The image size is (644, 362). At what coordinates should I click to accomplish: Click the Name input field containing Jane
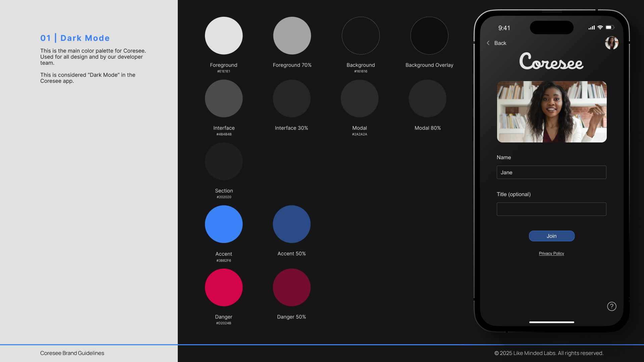pos(551,172)
